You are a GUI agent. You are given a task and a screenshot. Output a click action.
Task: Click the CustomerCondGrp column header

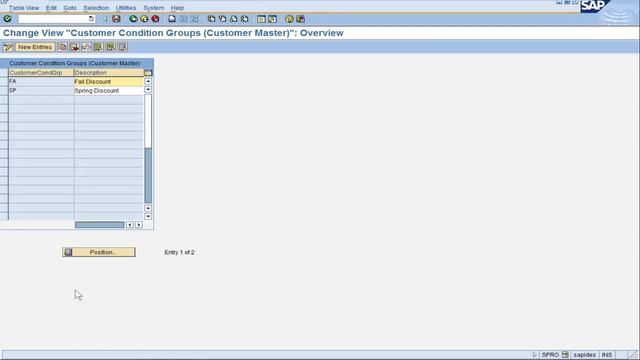click(x=41, y=73)
